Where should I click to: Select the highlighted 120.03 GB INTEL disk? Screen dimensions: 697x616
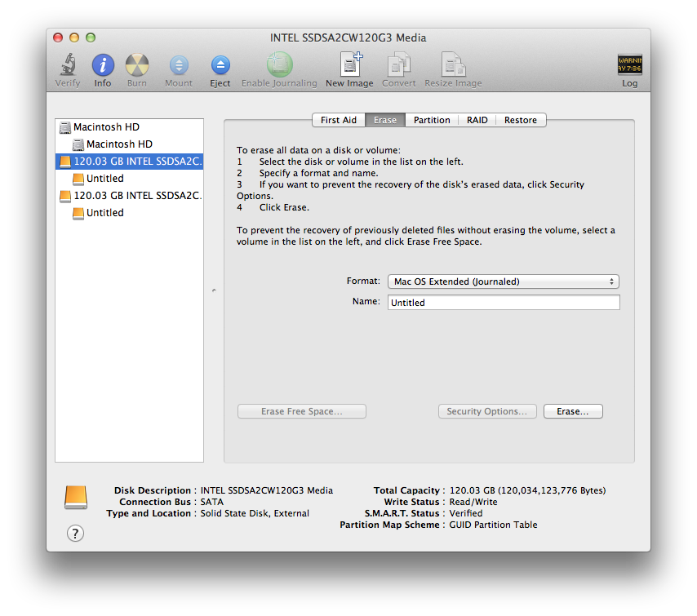[129, 162]
